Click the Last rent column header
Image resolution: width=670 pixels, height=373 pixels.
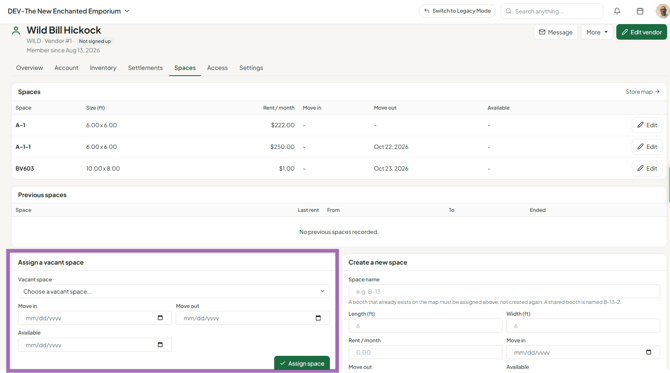coord(308,210)
